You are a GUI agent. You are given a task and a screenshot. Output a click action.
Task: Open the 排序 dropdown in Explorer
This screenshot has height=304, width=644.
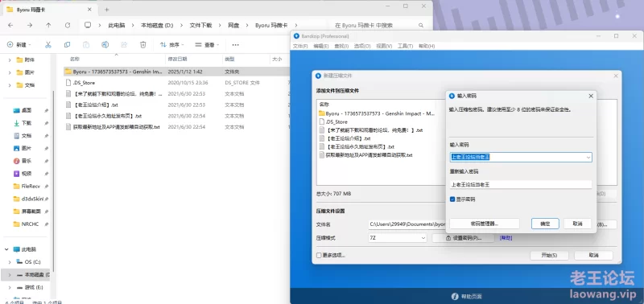point(171,45)
